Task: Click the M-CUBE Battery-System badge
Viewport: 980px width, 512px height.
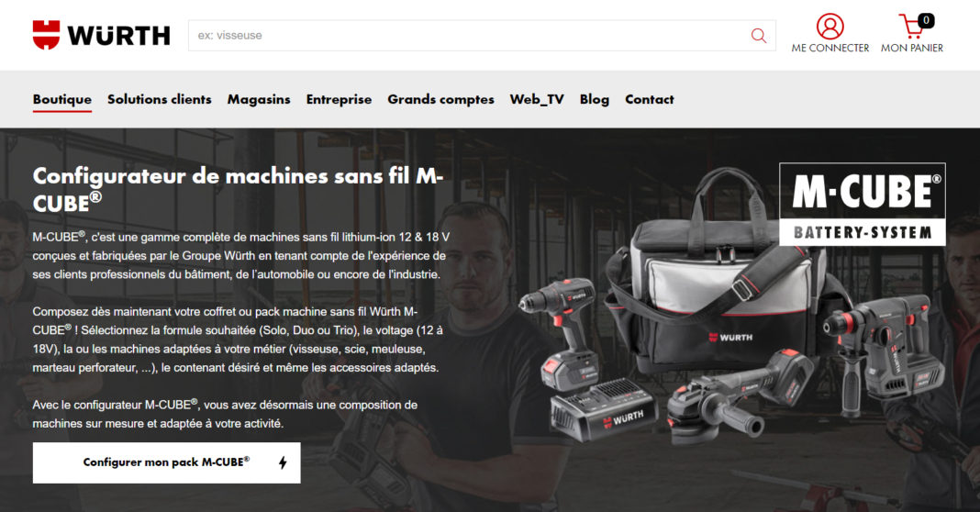Action: pos(863,205)
